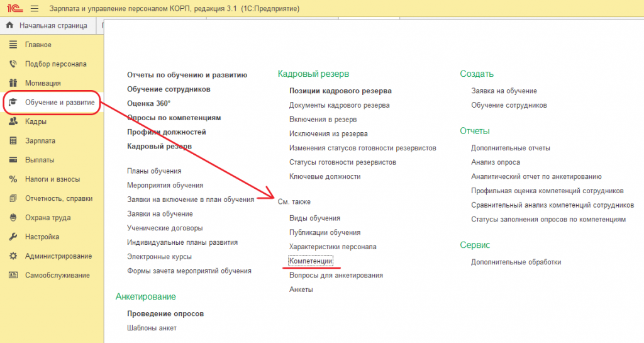This screenshot has height=343, width=644.
Task: Open Виды обучения
Action: pyautogui.click(x=314, y=218)
